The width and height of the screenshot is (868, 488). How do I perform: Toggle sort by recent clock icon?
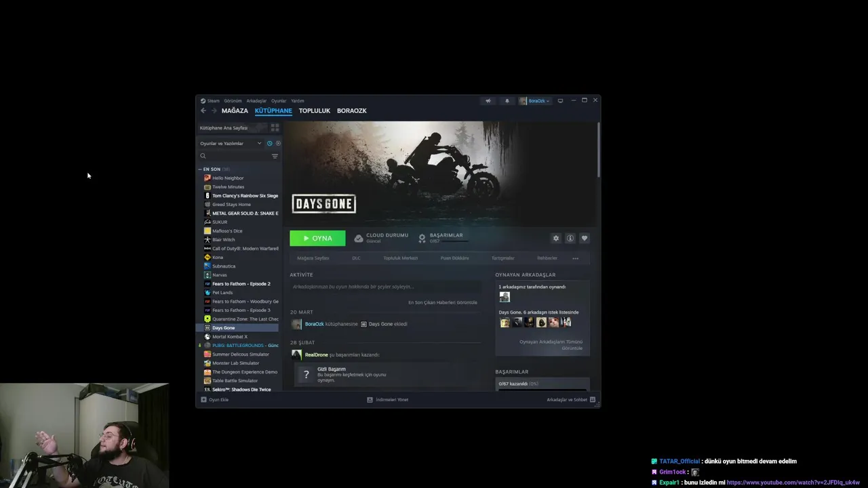point(269,144)
